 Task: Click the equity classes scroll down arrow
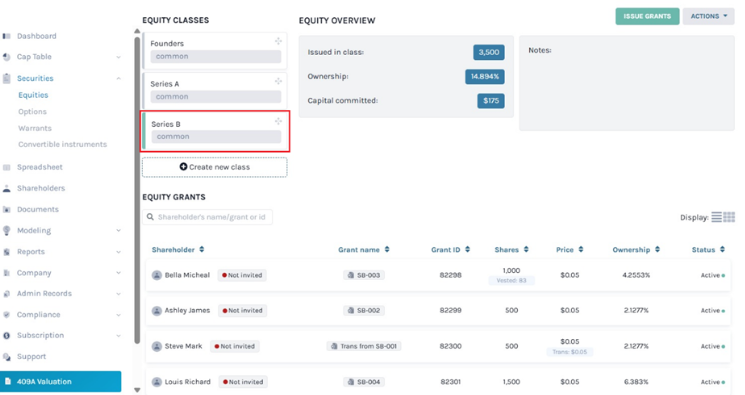pos(137,390)
